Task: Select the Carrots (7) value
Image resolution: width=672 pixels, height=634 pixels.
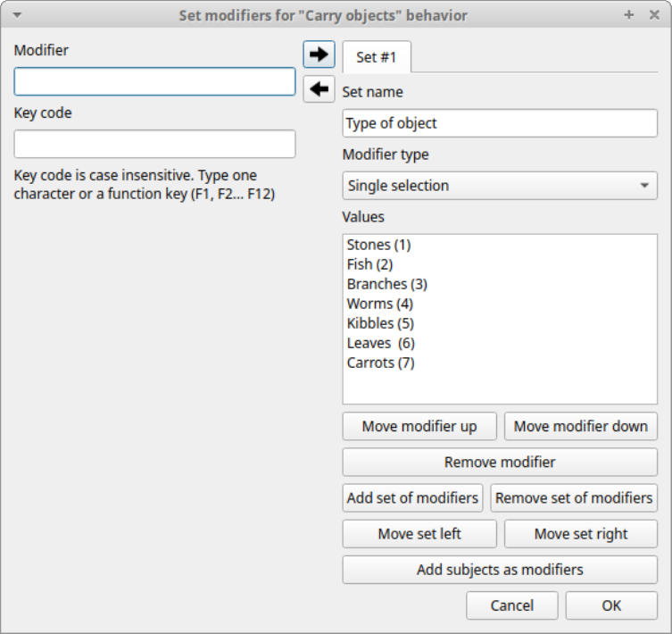Action: 380,363
